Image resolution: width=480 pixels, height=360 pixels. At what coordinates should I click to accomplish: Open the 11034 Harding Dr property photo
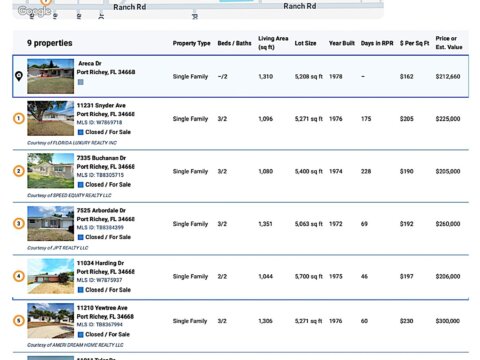click(51, 276)
